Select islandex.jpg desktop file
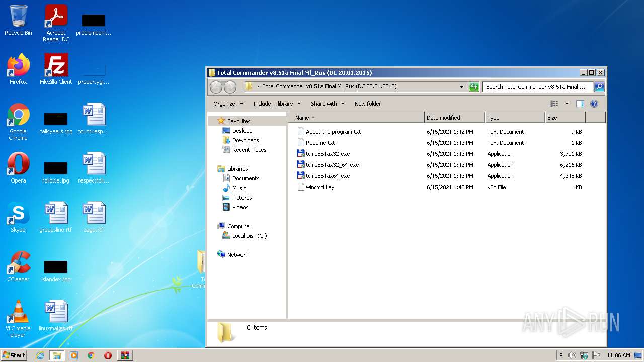Viewport: 644px width, 362px height. point(56,271)
